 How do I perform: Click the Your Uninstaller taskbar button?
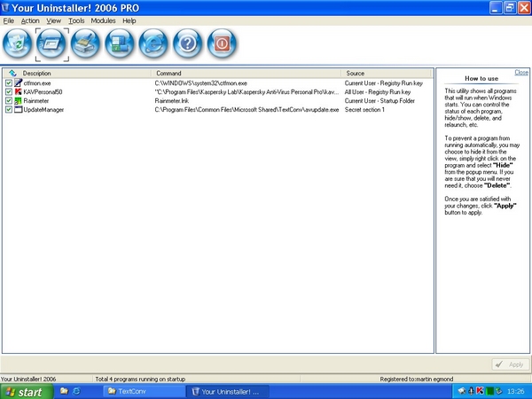pyautogui.click(x=228, y=392)
